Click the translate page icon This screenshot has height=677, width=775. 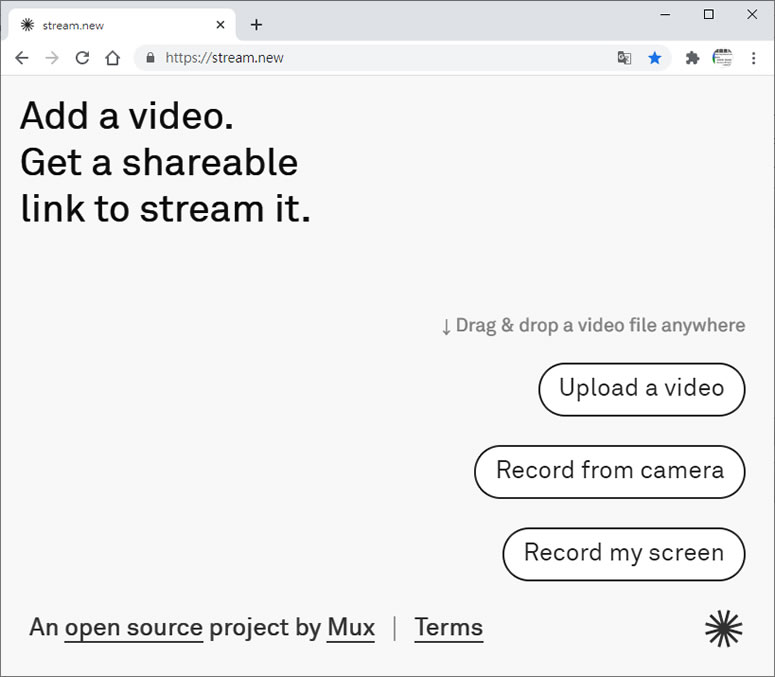pyautogui.click(x=625, y=58)
